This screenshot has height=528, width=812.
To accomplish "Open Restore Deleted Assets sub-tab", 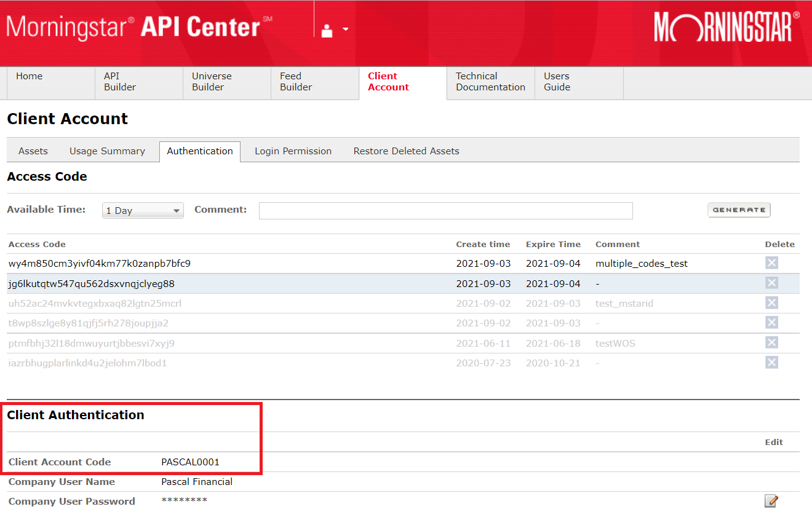I will click(407, 151).
